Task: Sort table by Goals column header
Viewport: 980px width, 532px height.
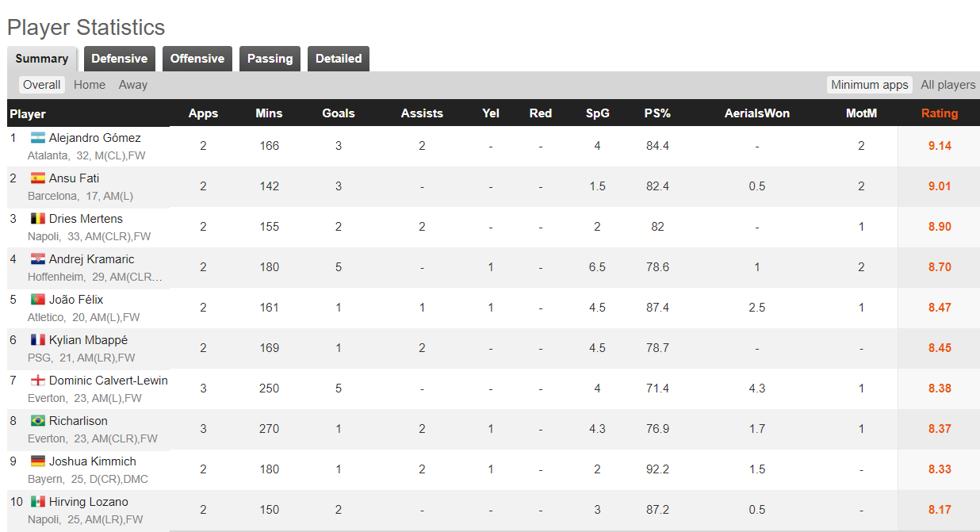Action: tap(339, 113)
